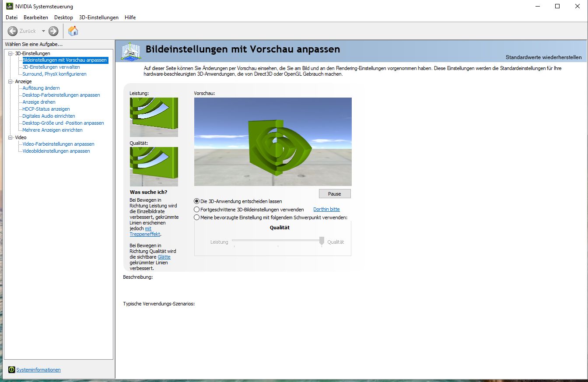Screen dimensions: 588x382
Task: Open the Systeminformationen link
Action: [x=38, y=370]
